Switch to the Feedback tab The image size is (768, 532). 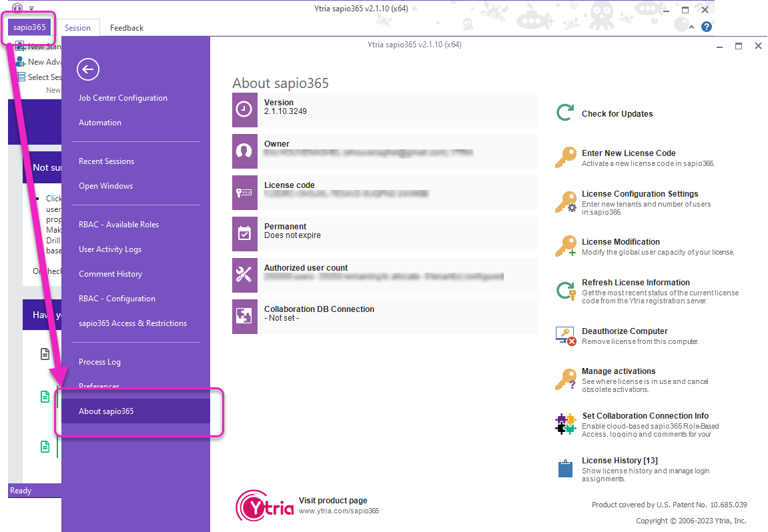tap(126, 28)
